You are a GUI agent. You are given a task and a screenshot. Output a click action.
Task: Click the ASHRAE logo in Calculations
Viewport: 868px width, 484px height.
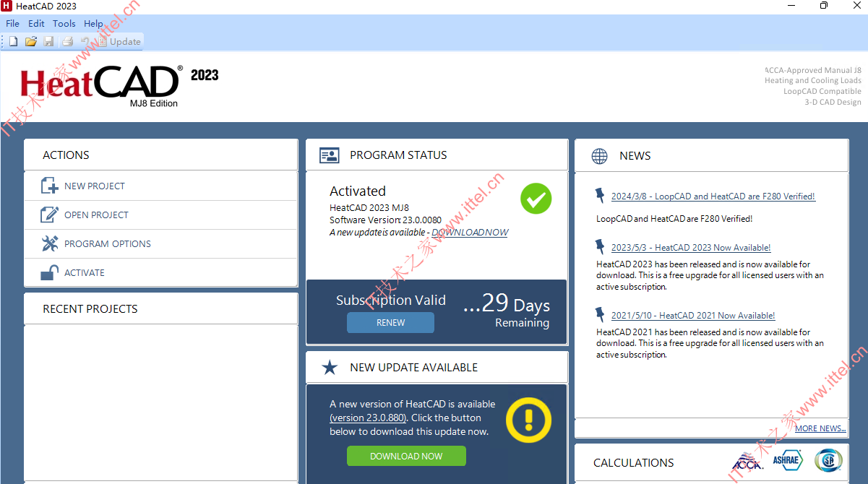[787, 459]
